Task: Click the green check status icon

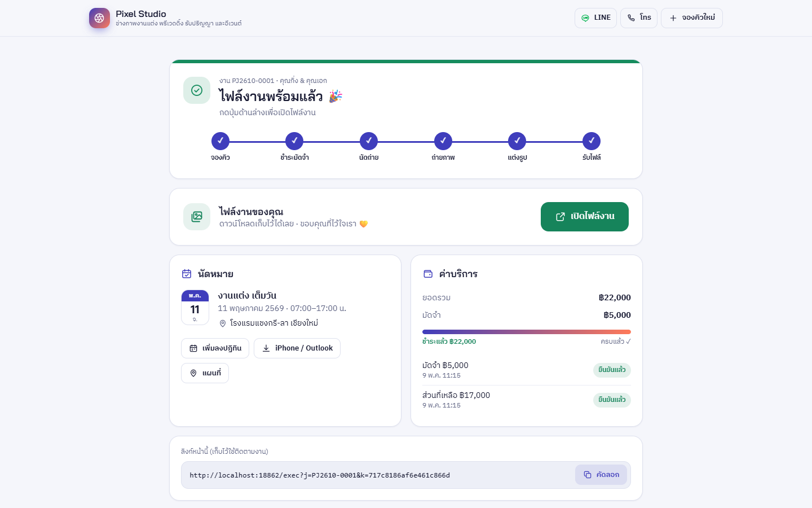Action: point(197,90)
